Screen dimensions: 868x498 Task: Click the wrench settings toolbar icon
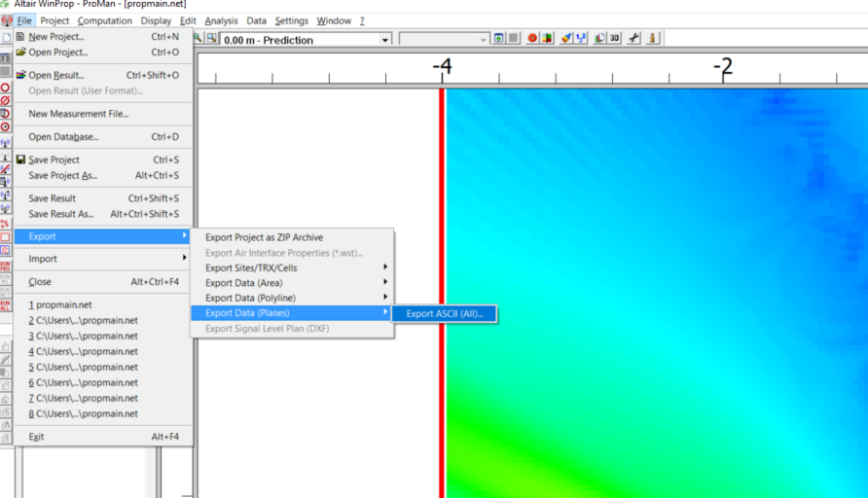[x=633, y=38]
